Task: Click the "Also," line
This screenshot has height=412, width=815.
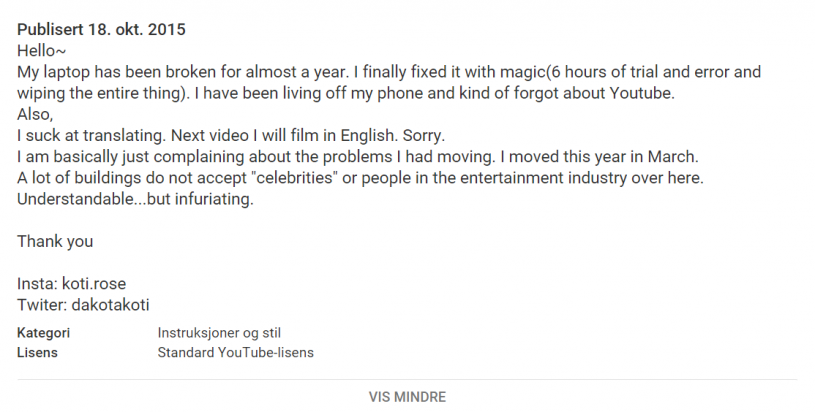Action: point(35,114)
